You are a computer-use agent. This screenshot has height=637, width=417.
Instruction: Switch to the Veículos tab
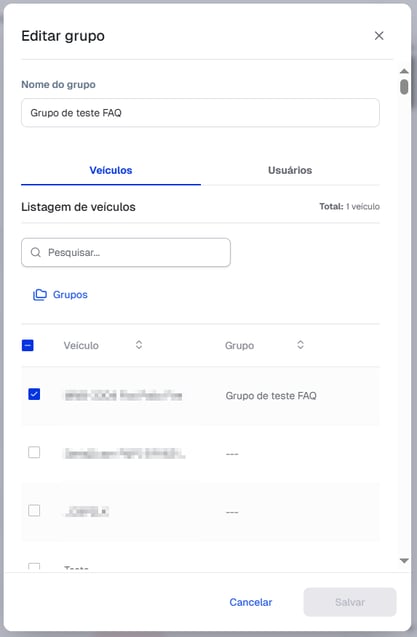(x=111, y=170)
